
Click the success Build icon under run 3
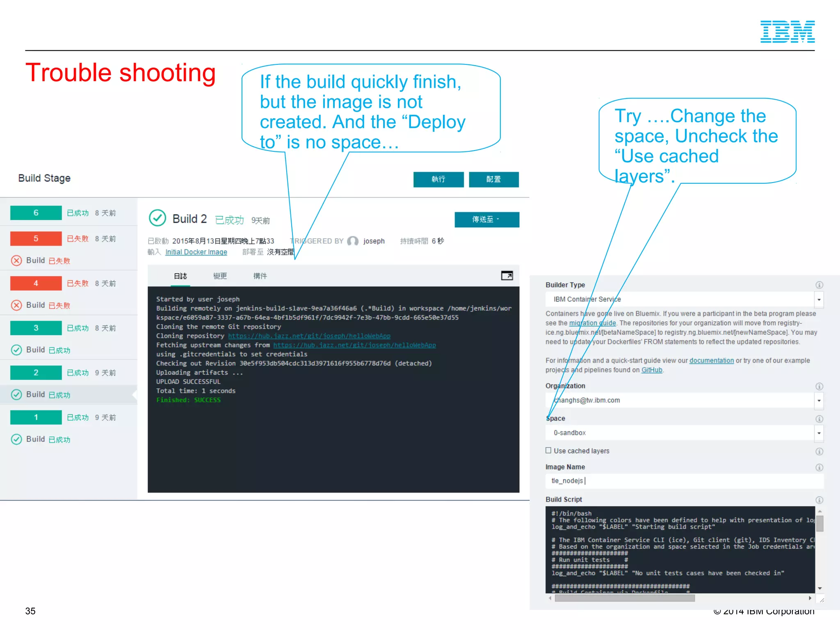16,350
